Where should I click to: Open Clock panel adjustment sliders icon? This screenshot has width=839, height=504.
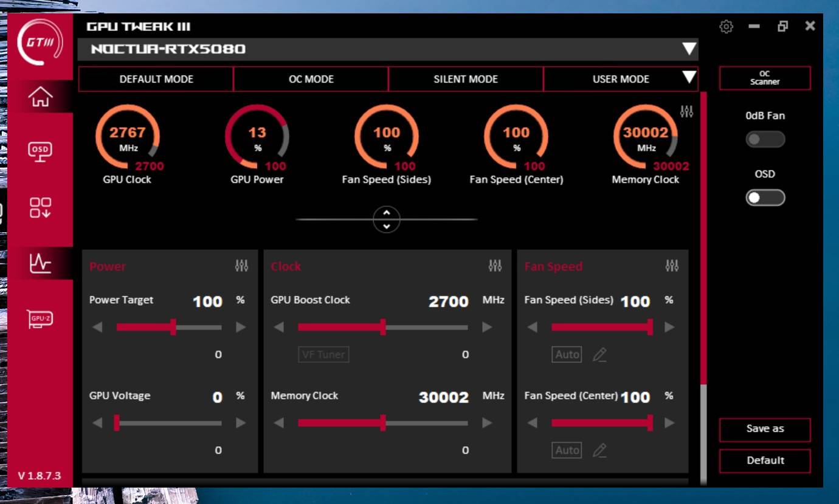pos(495,266)
